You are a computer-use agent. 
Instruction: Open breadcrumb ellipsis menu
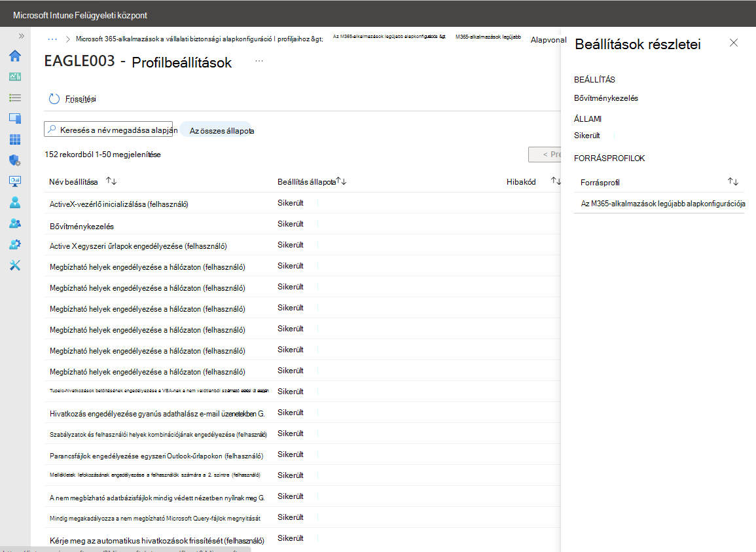tap(52, 39)
